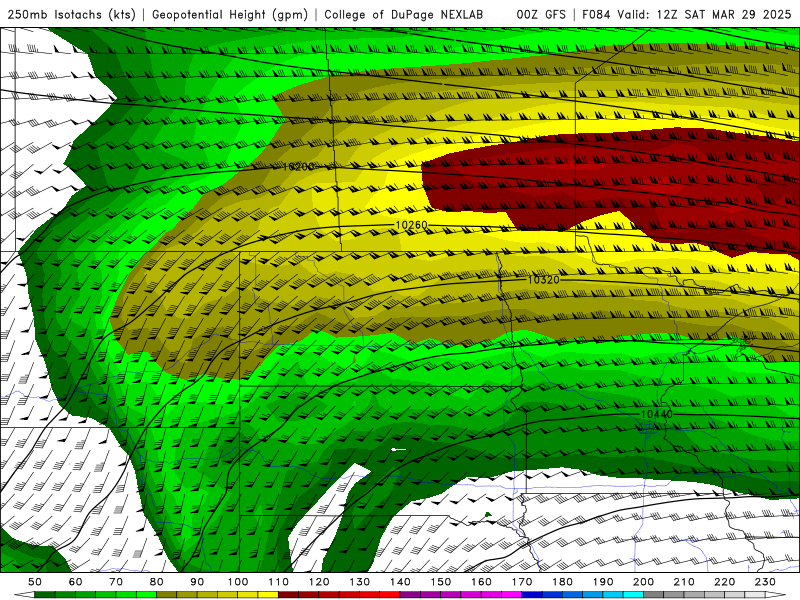Click the 180 knot colorbar label
Image resolution: width=800 pixels, height=600 pixels.
[562, 582]
